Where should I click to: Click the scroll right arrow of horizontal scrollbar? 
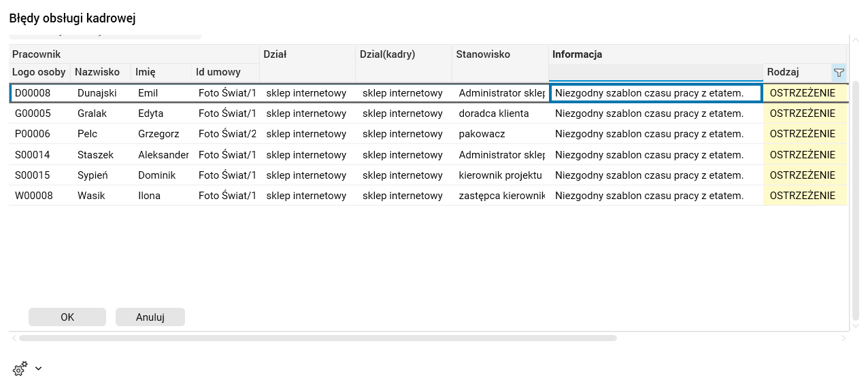[844, 338]
